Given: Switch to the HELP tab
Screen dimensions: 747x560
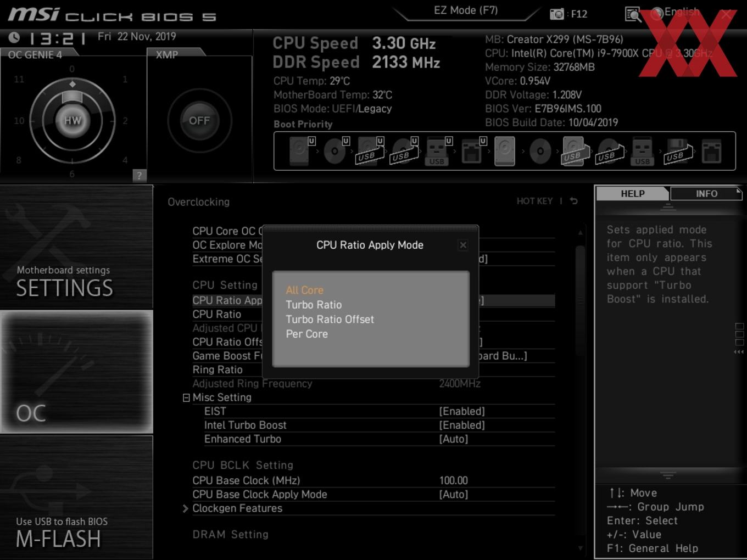Looking at the screenshot, I should 632,193.
